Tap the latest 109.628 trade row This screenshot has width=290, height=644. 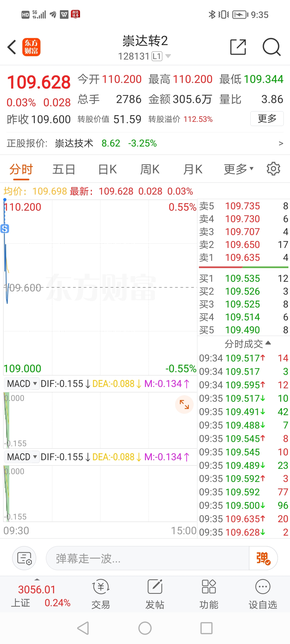pos(244,532)
